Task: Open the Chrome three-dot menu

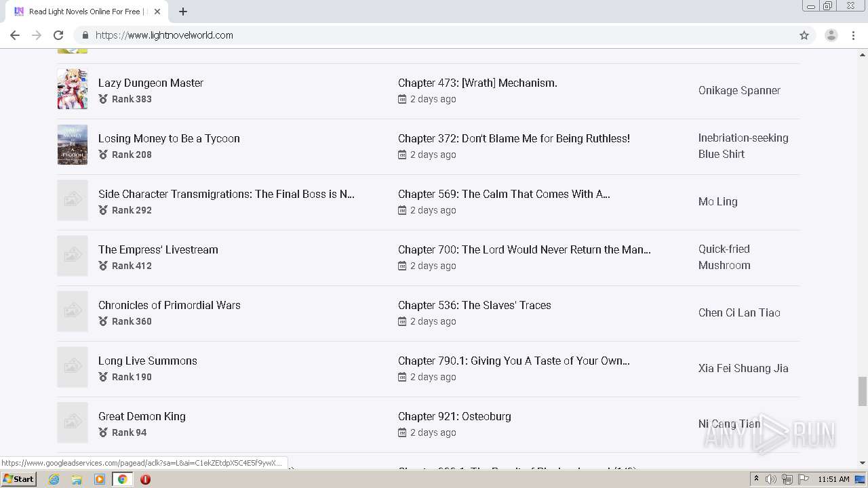Action: (x=854, y=35)
